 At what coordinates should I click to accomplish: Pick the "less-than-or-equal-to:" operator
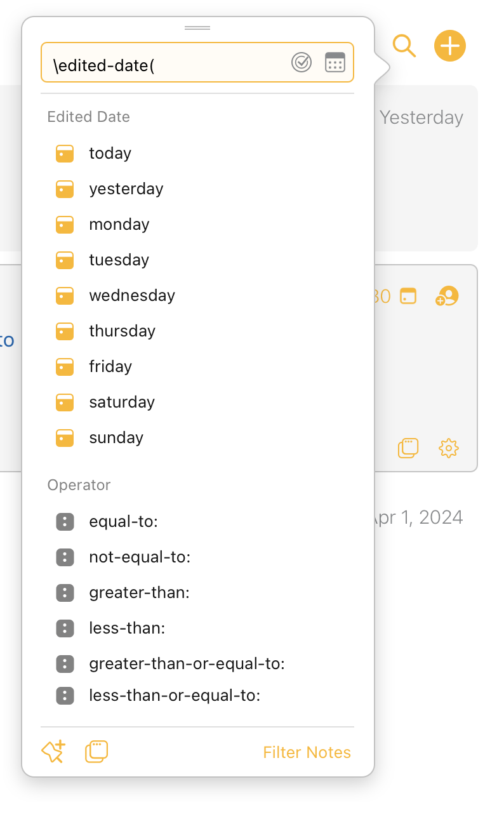[x=175, y=696]
